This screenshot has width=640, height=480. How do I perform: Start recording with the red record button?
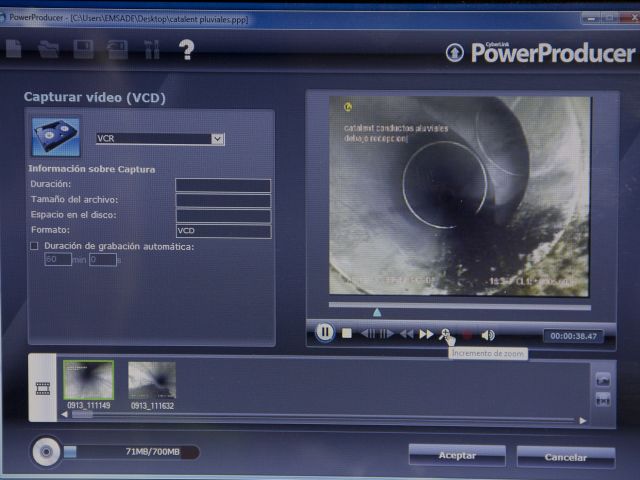click(x=467, y=335)
